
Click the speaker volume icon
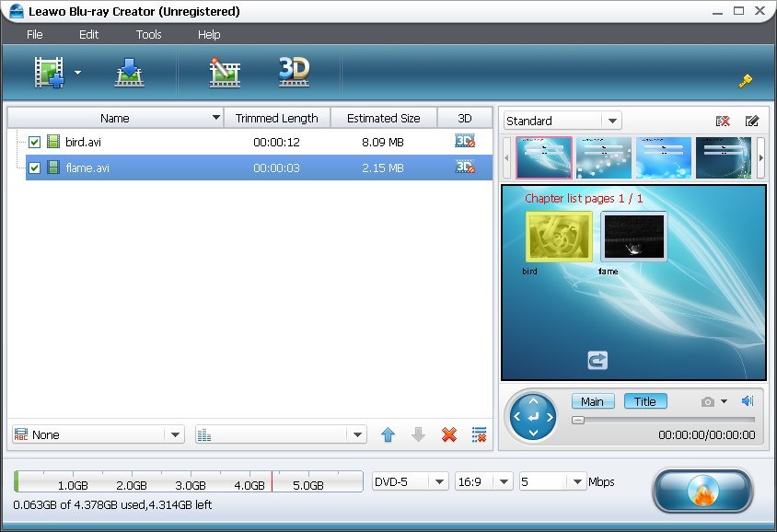(748, 400)
